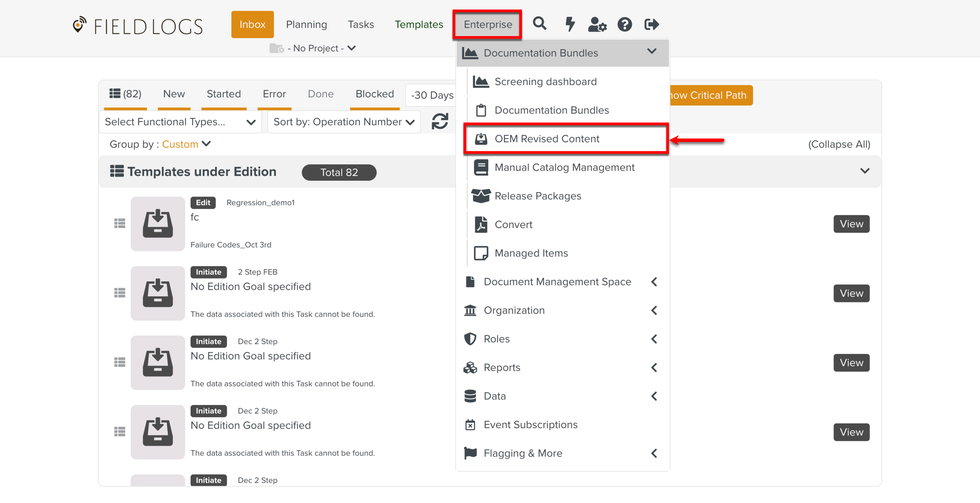Viewport: 980px width, 503px height.
Task: Open the help question mark icon
Action: click(x=624, y=24)
